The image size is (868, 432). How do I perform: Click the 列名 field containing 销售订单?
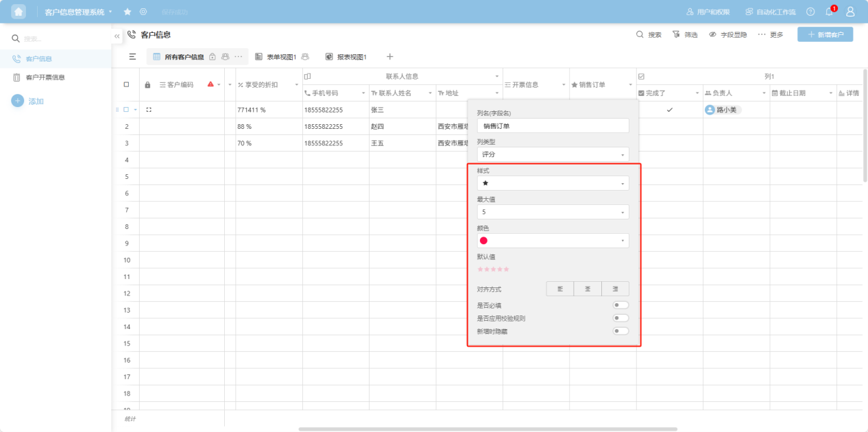tap(553, 126)
